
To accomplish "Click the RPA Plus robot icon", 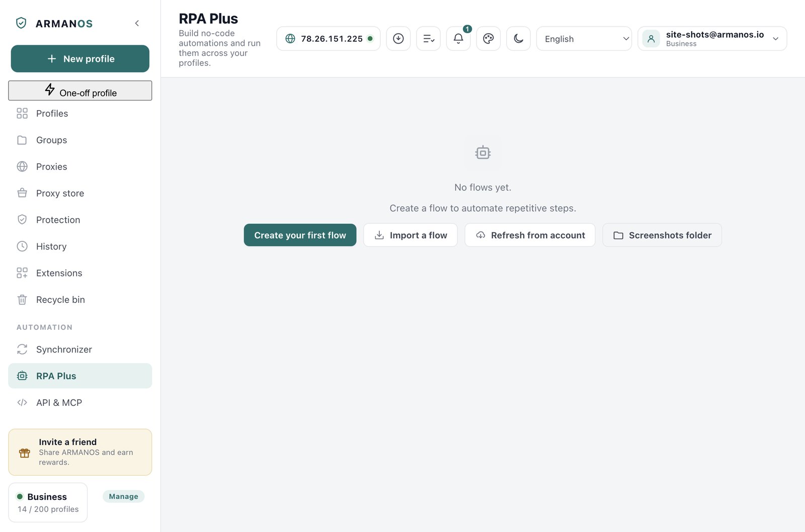I will coord(22,376).
